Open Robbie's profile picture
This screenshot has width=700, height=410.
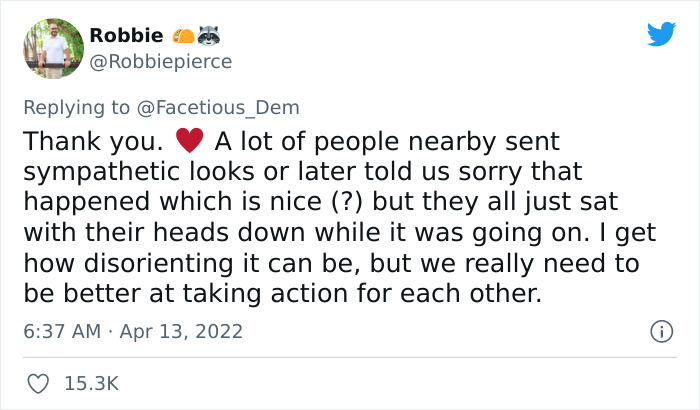tap(52, 49)
